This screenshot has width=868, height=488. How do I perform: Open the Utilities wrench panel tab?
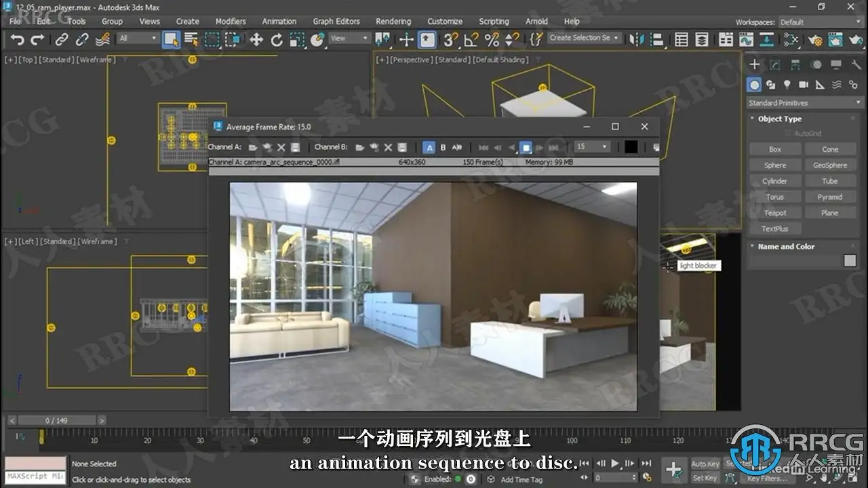coord(856,64)
